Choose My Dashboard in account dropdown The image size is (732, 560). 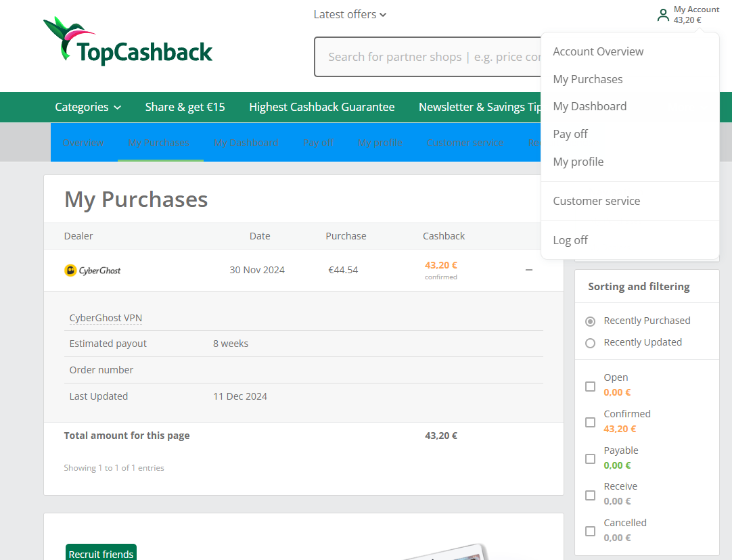click(590, 106)
